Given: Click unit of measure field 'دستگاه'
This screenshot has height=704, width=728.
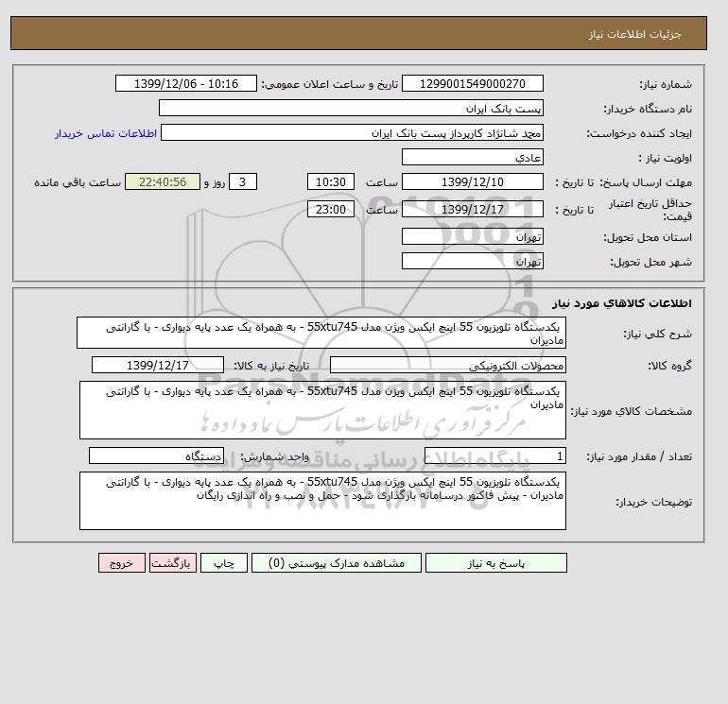Looking at the screenshot, I should (x=156, y=455).
